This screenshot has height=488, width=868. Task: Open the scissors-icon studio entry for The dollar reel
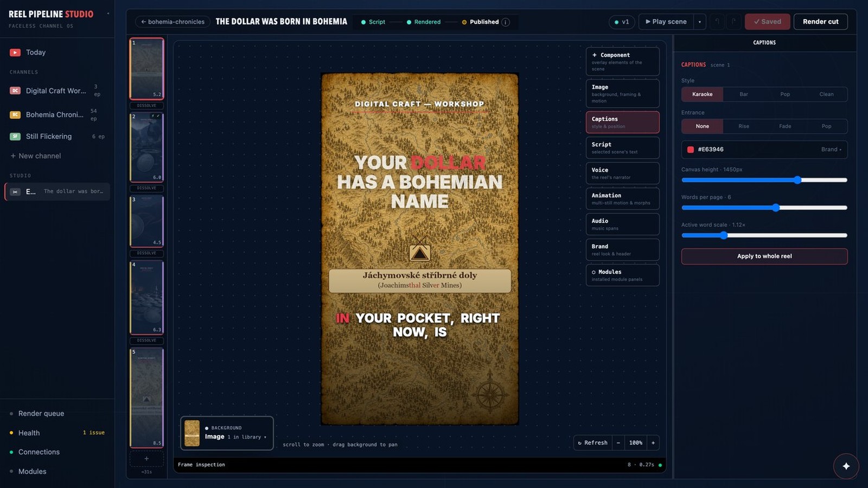[x=57, y=191]
